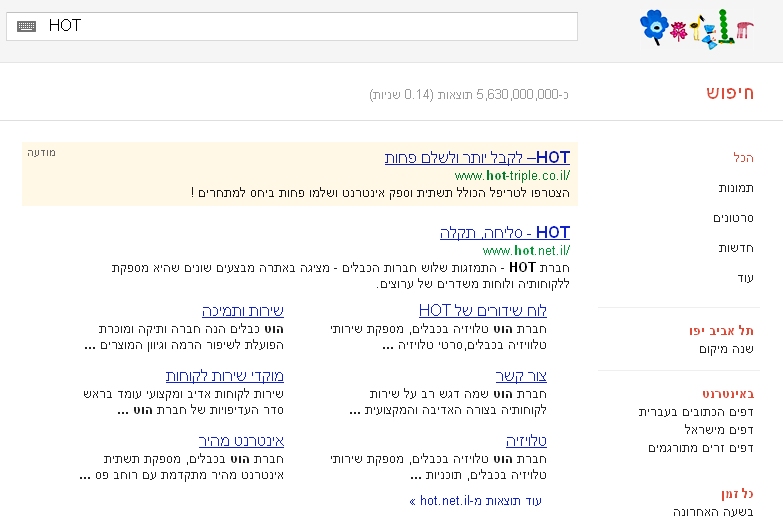The width and height of the screenshot is (783, 521).
Task: Click the 'תל אביב יפו' location text
Action: (722, 331)
